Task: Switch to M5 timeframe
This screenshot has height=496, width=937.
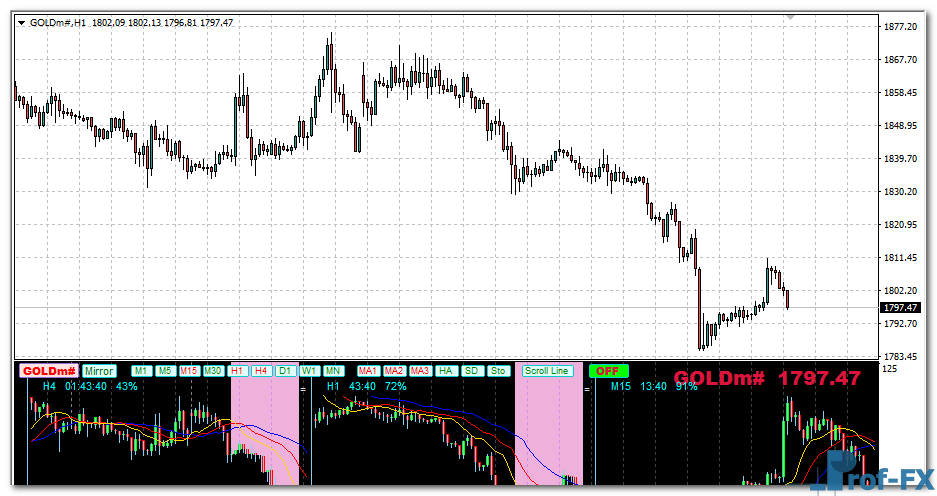Action: (x=165, y=371)
